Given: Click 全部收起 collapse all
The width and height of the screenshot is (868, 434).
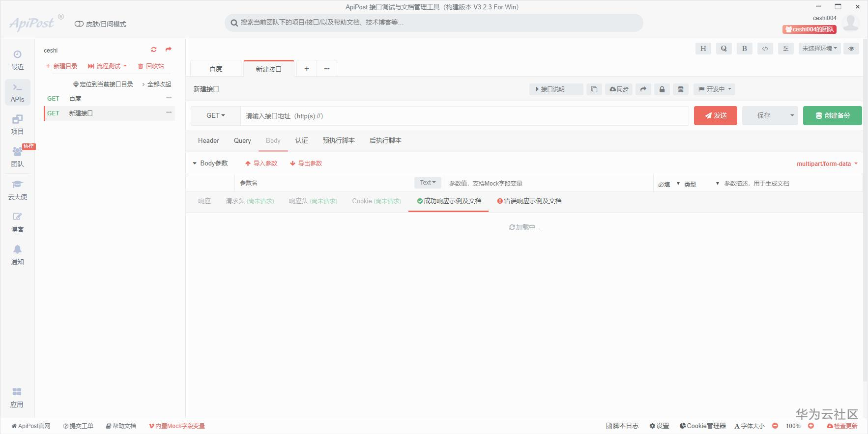Looking at the screenshot, I should click(x=156, y=84).
